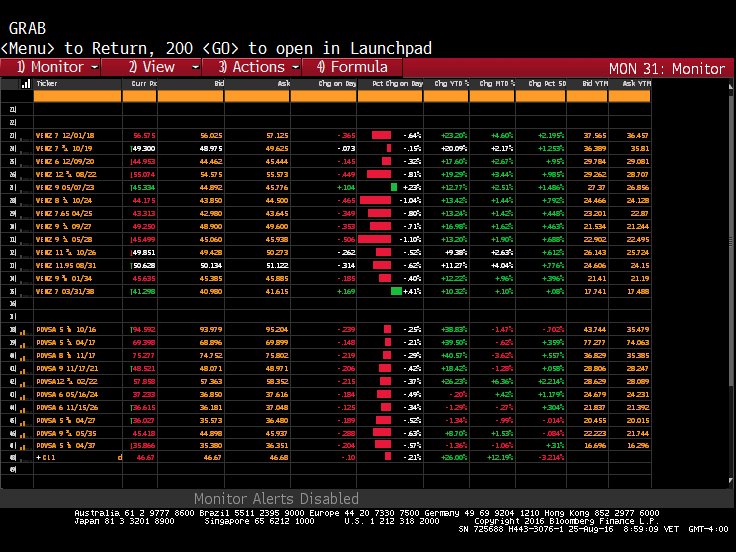Viewport: 736px width, 552px height.
Task: Sort by the Pct Chg on Day header
Action: [398, 84]
